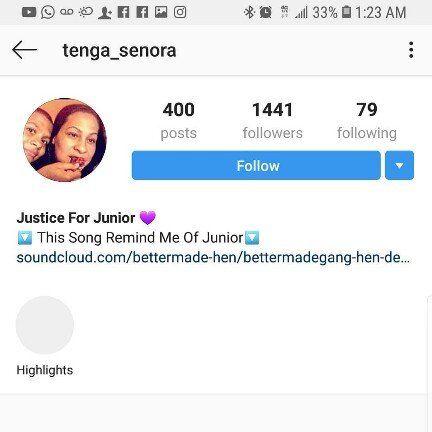Viewport: 432px width, 432px height.
Task: View the 1441 followers list
Action: [x=273, y=121]
